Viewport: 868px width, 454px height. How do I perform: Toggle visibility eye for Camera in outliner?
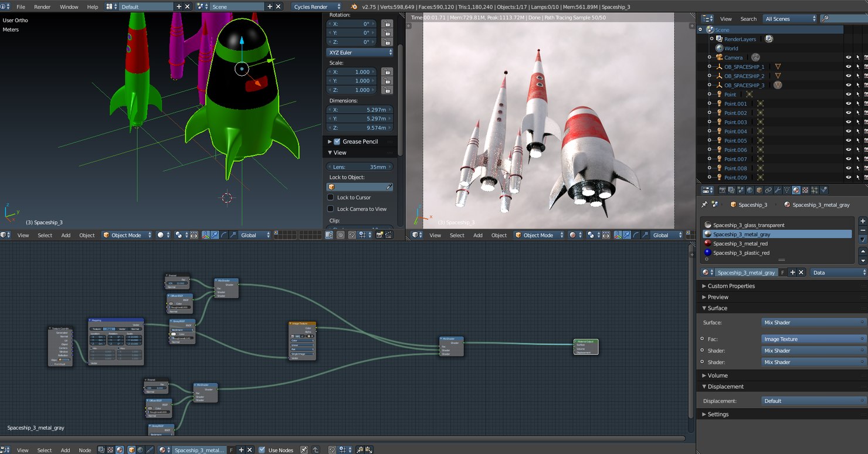848,57
